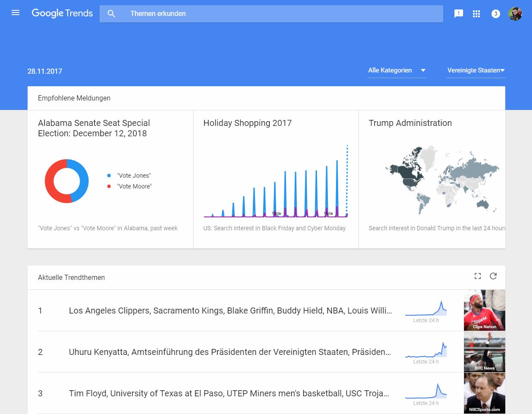The width and height of the screenshot is (532, 414).
Task: Open trend 1 about Los Angeles Clippers
Action: pos(230,310)
